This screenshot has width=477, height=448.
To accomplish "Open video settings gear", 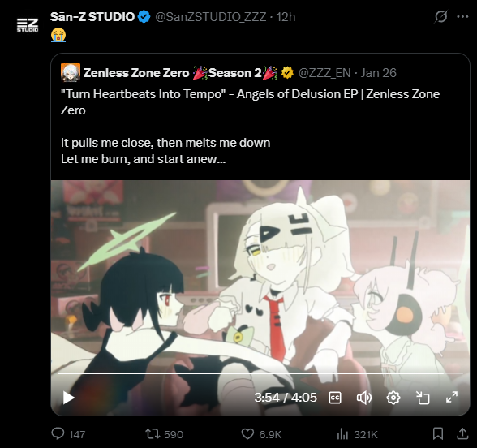I will pos(393,398).
